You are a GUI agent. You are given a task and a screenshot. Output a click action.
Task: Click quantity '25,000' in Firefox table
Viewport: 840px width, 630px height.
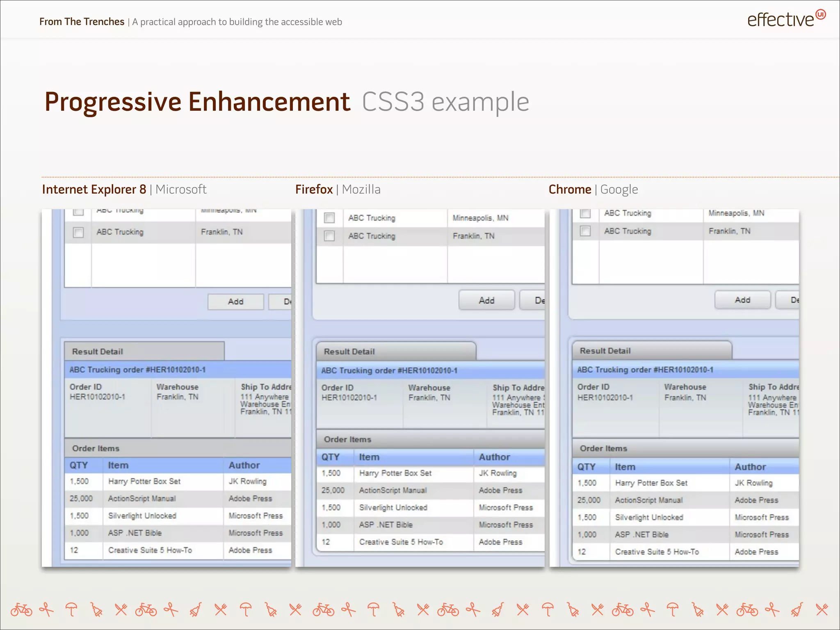pos(333,490)
